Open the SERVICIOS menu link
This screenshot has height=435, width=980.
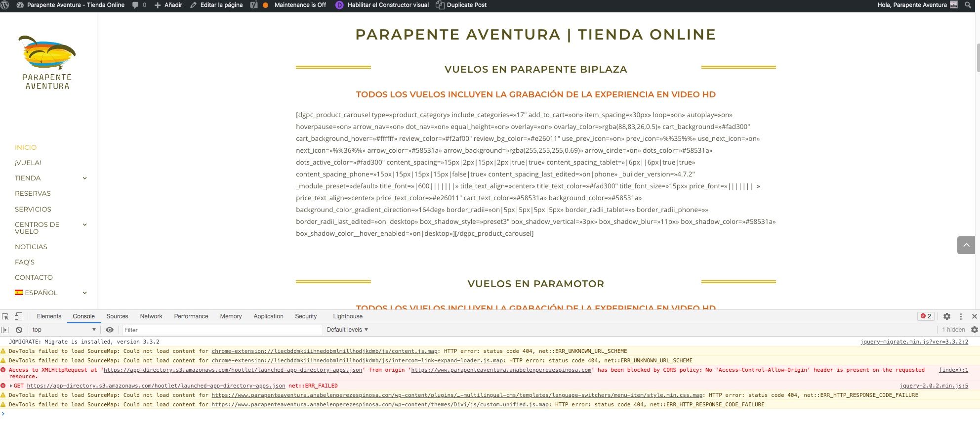tap(33, 209)
